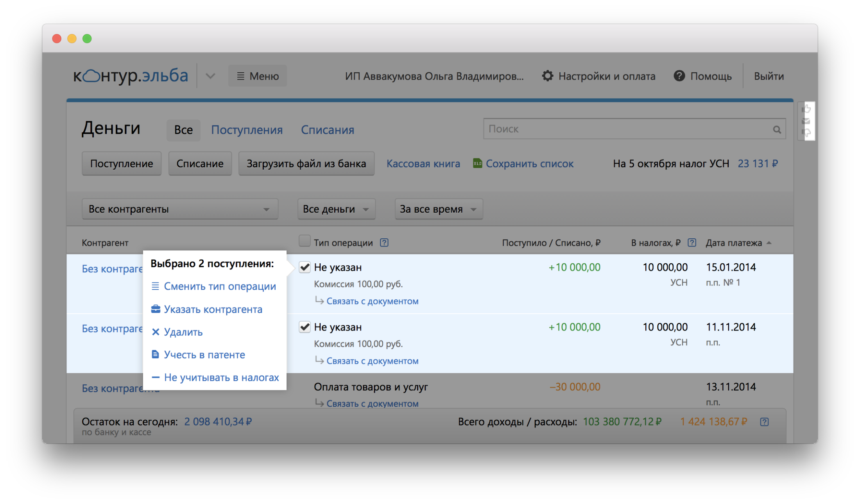This screenshot has height=504, width=860.
Task: Click the Поступление button
Action: tap(122, 163)
